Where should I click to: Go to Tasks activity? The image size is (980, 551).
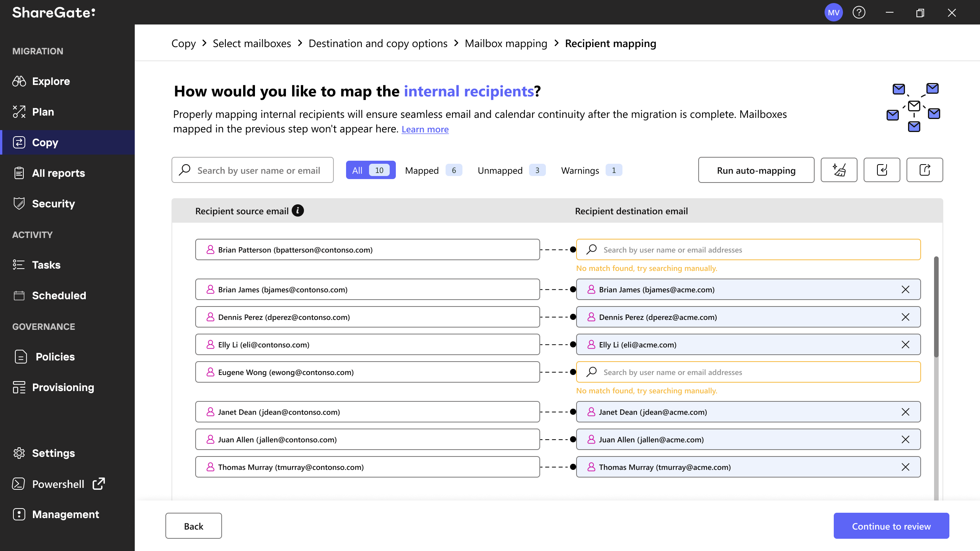coord(36,265)
